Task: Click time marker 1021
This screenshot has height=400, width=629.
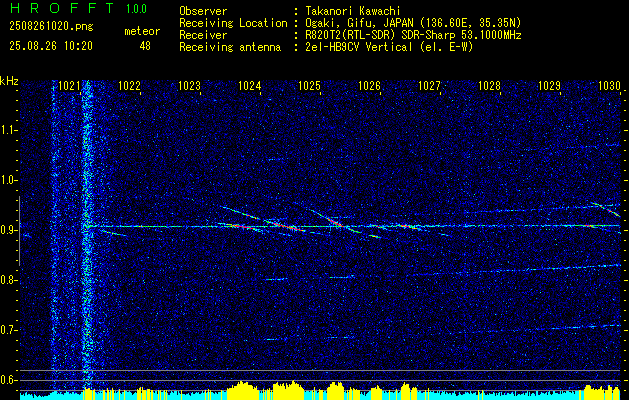Action: coord(69,86)
